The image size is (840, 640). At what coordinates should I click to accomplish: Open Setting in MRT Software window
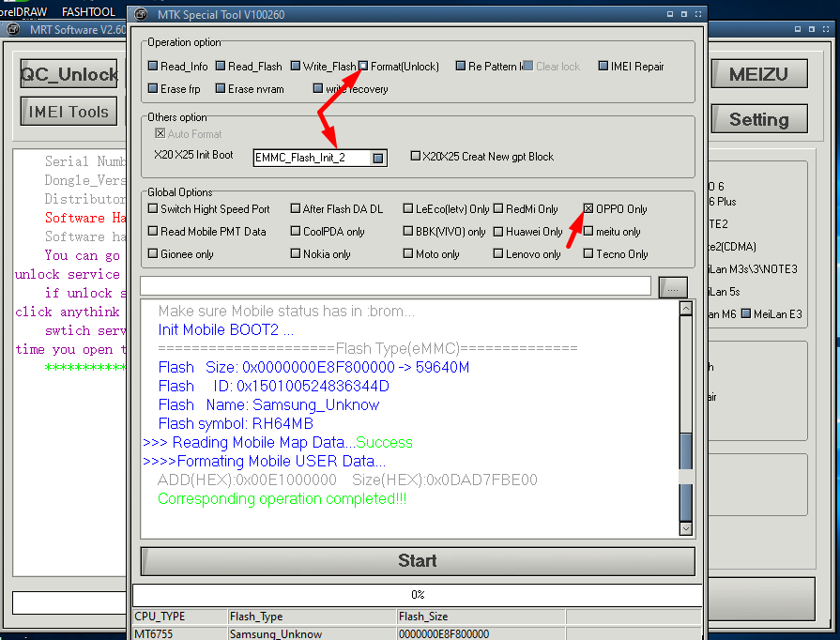click(x=759, y=119)
